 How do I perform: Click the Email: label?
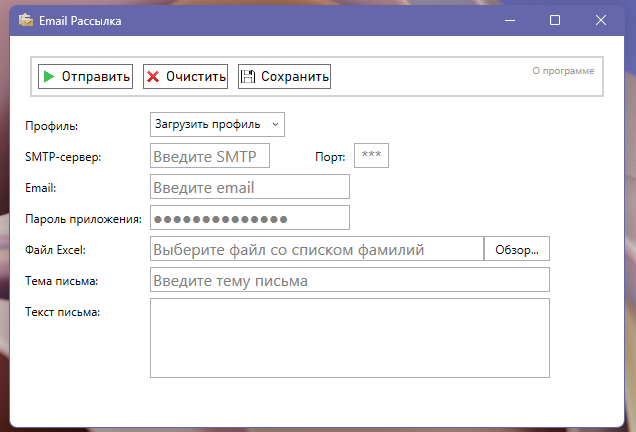coord(41,188)
